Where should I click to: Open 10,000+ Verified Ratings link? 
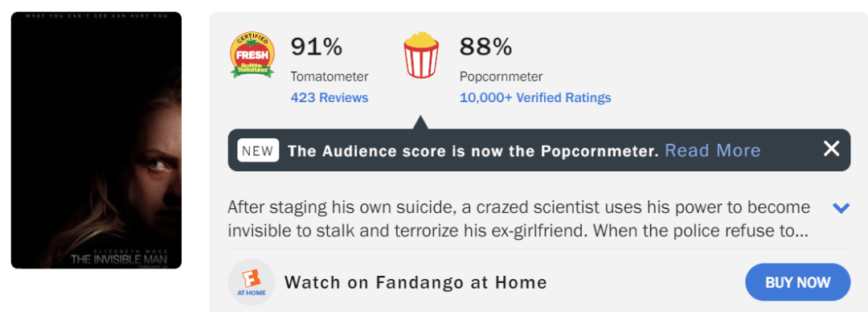pyautogui.click(x=535, y=98)
